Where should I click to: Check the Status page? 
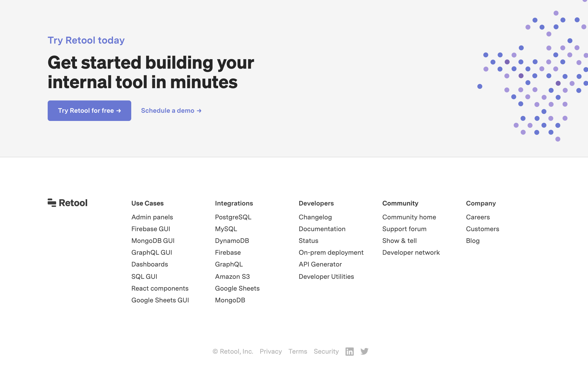[308, 240]
